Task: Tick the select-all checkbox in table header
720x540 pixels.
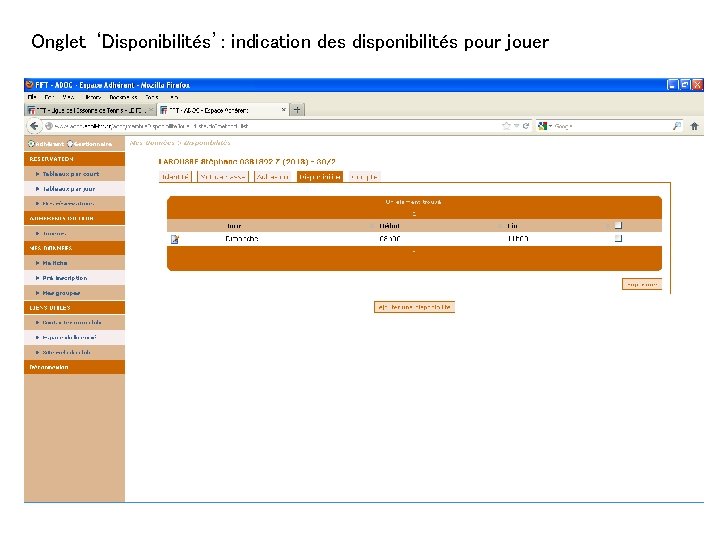Action: (618, 225)
